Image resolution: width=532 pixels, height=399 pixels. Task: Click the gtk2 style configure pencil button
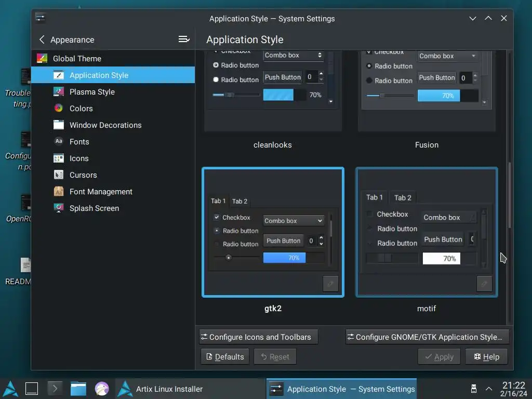tap(330, 284)
